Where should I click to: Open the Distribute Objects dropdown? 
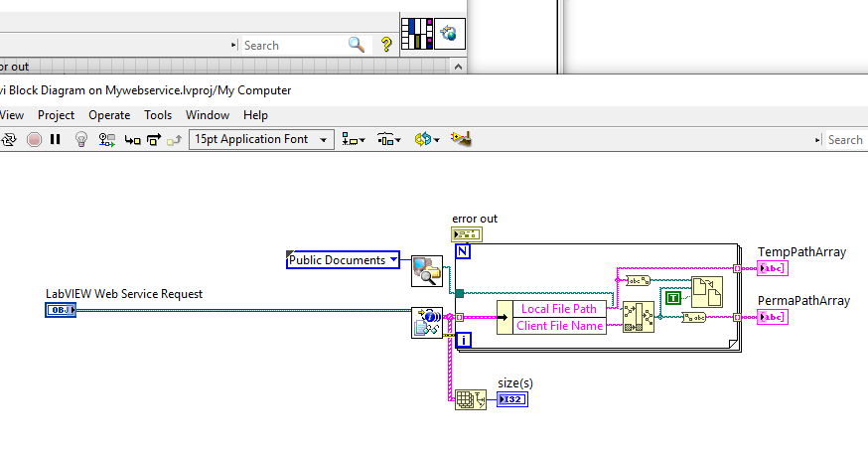pos(388,140)
